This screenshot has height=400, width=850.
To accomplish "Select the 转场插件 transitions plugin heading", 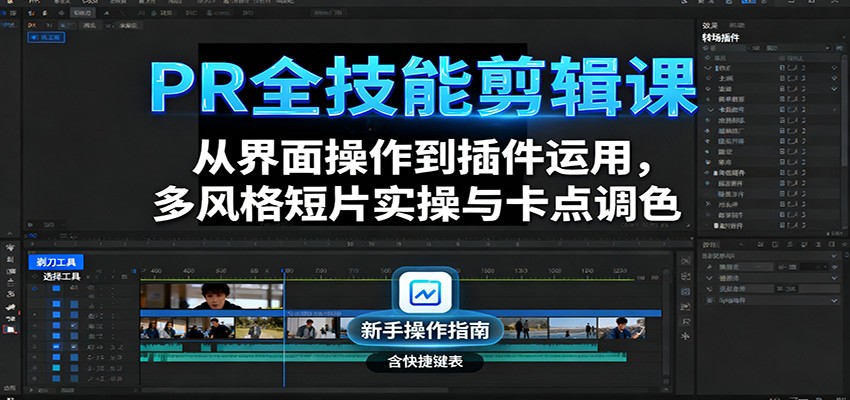I will pyautogui.click(x=725, y=37).
